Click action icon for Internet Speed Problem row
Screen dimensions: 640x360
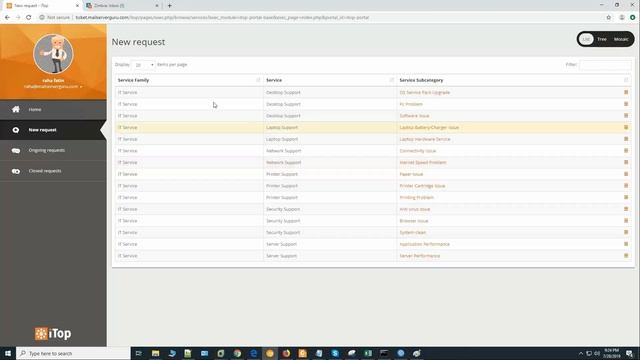coord(626,162)
